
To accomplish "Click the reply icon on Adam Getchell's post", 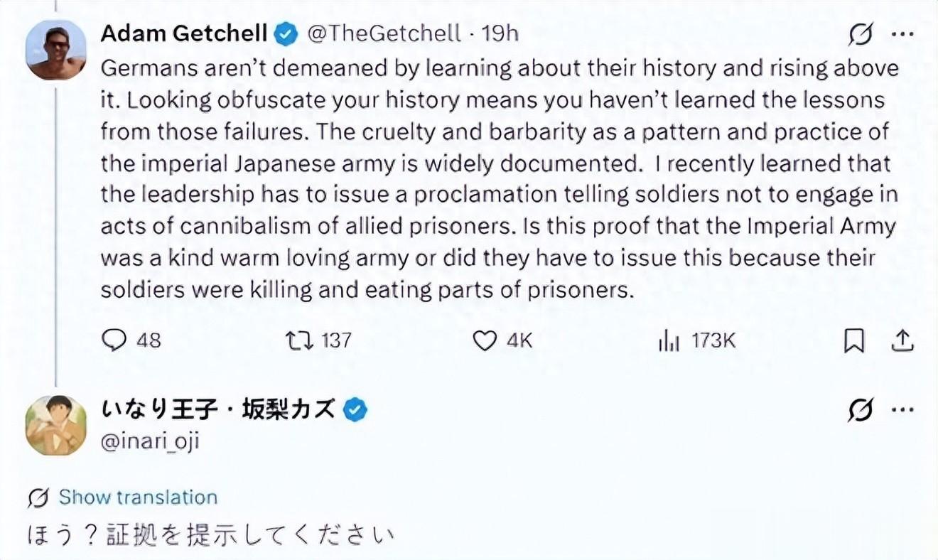I will pos(114,340).
